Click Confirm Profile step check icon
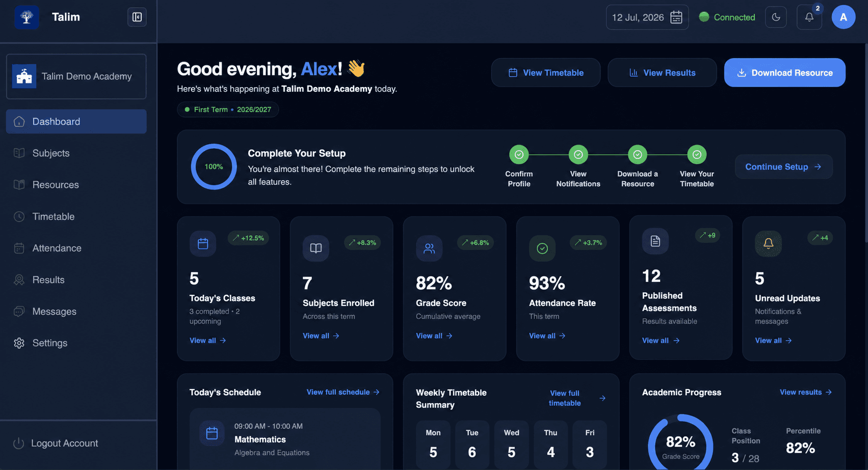 pos(519,154)
